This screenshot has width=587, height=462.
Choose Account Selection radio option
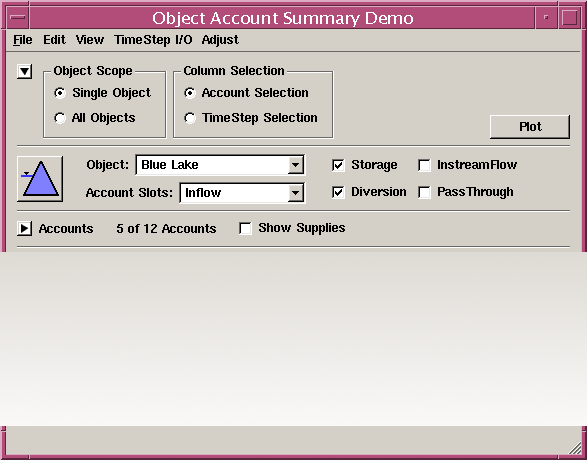tap(190, 93)
